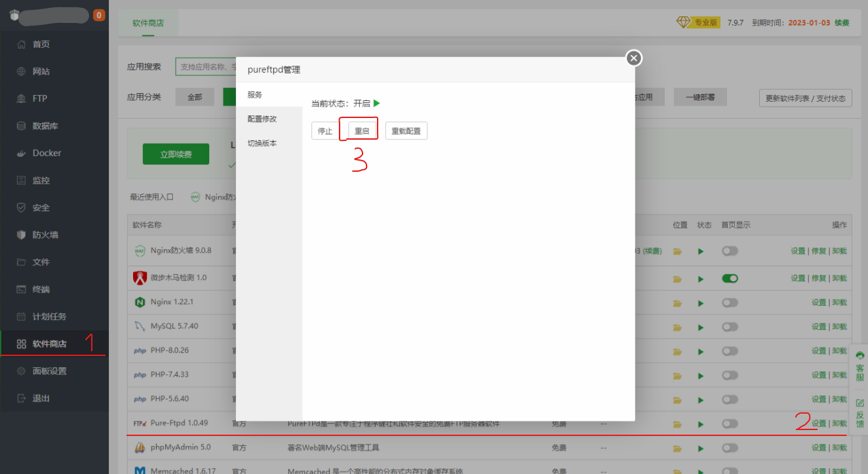Click 修复 for the Nginx防火墙 row
The image size is (868, 474).
point(819,251)
